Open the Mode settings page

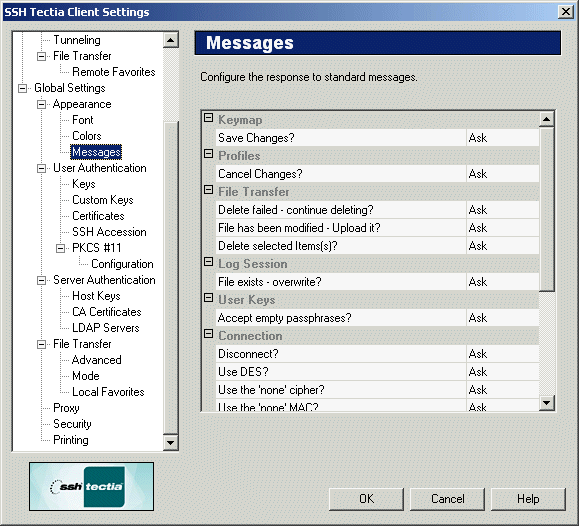[86, 376]
